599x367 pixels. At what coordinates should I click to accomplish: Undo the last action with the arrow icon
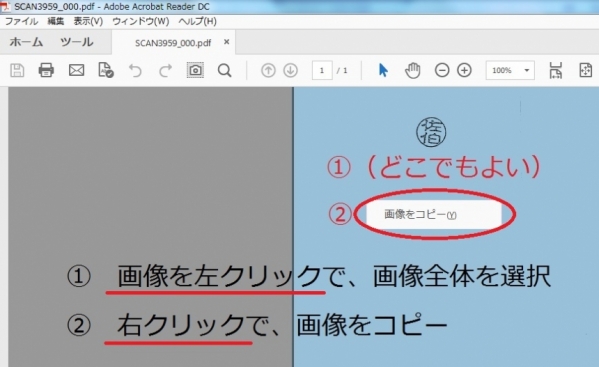point(135,71)
